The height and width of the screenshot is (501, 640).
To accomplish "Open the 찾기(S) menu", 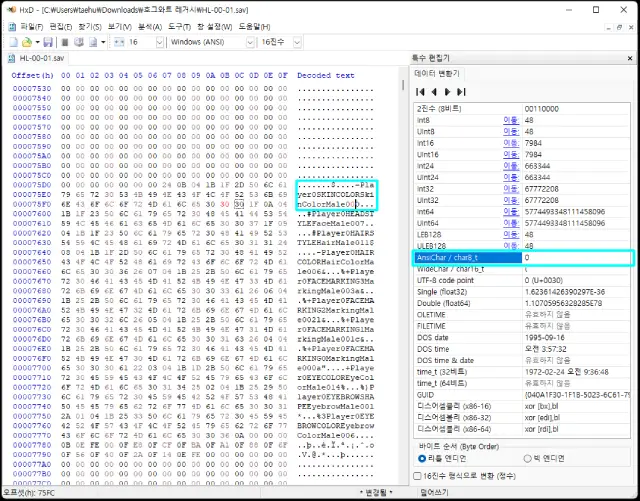I will pyautogui.click(x=90, y=27).
